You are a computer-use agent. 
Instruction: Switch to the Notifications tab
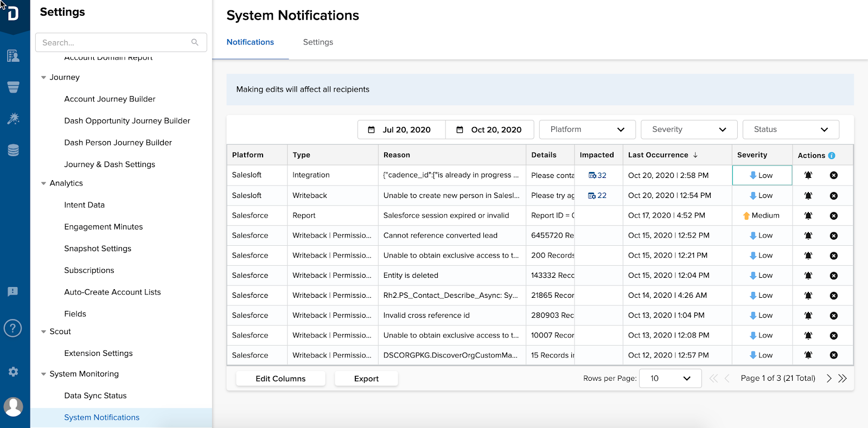[x=250, y=42]
